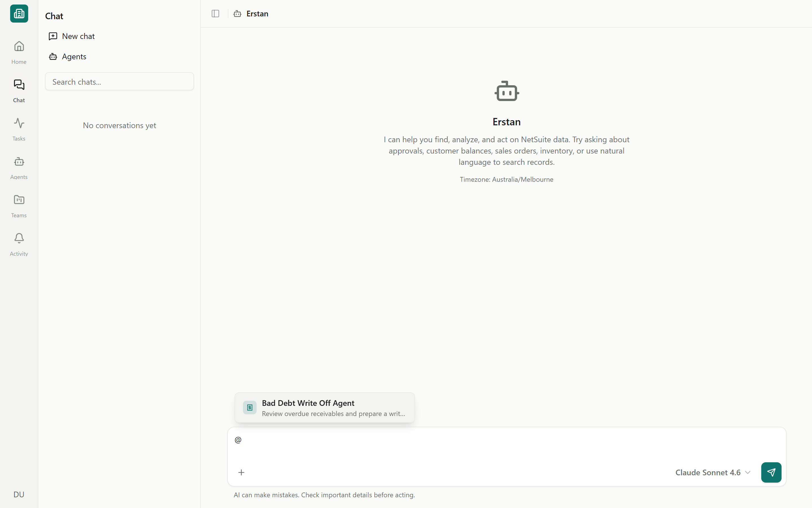This screenshot has width=812, height=508.
Task: Open the DU user profile avatar
Action: [19, 494]
